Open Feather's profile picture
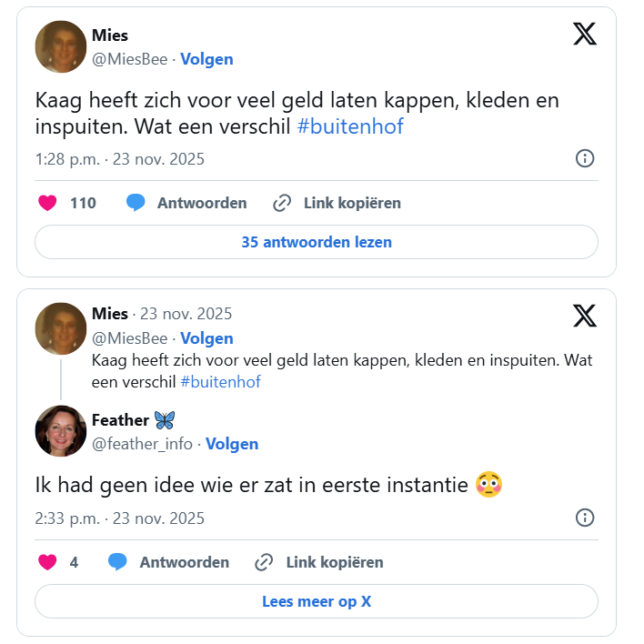 61,431
